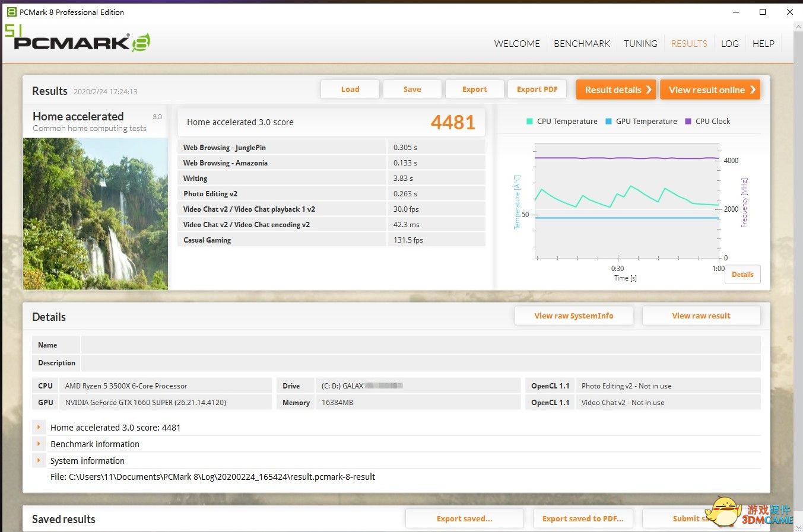The image size is (803, 532).
Task: Select the Web Browsing - Amazonia row
Action: (x=331, y=163)
